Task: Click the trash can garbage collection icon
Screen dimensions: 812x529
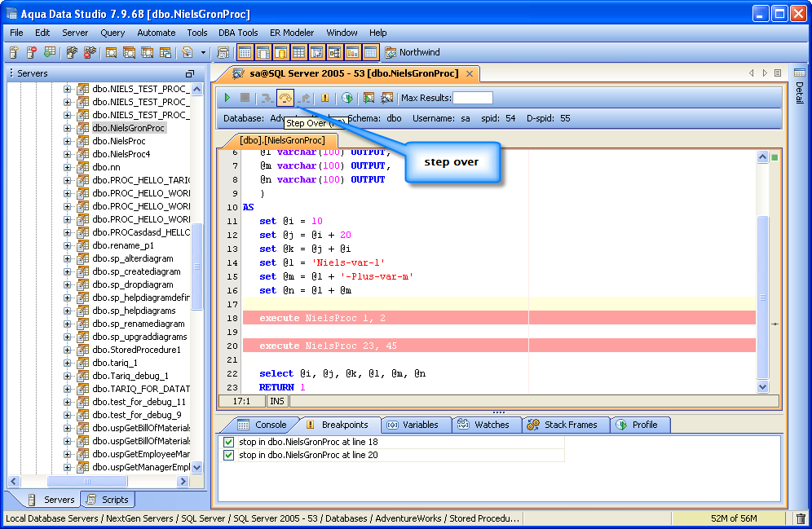Action: point(801,518)
